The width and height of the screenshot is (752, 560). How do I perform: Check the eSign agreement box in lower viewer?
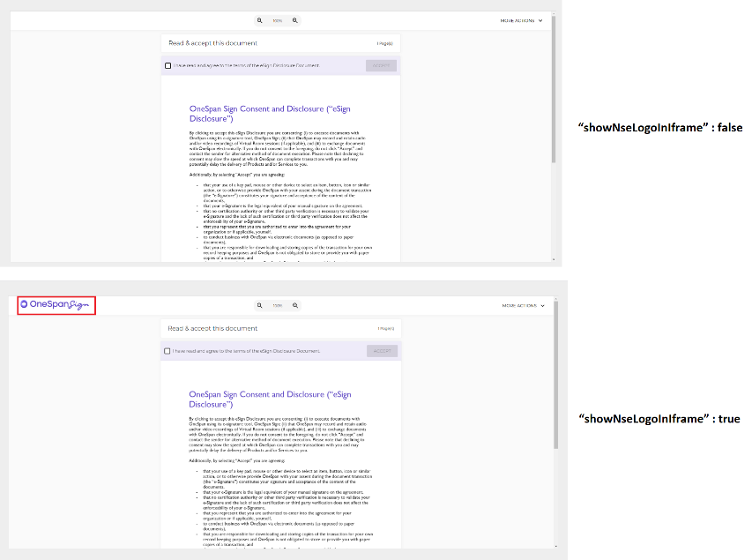point(167,351)
